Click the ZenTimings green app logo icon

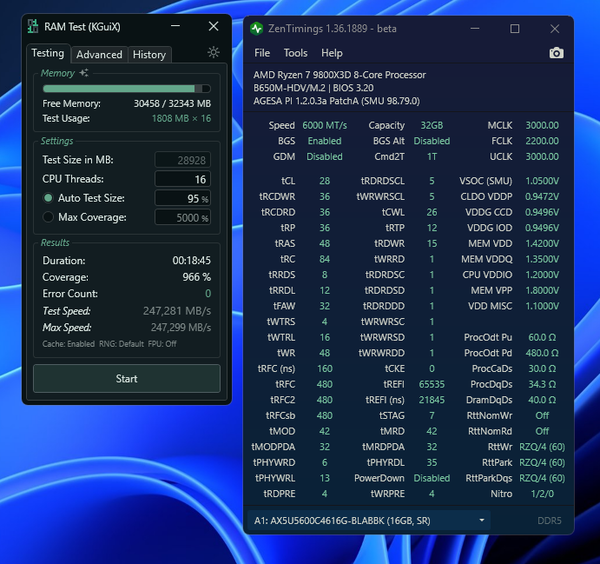pyautogui.click(x=256, y=29)
